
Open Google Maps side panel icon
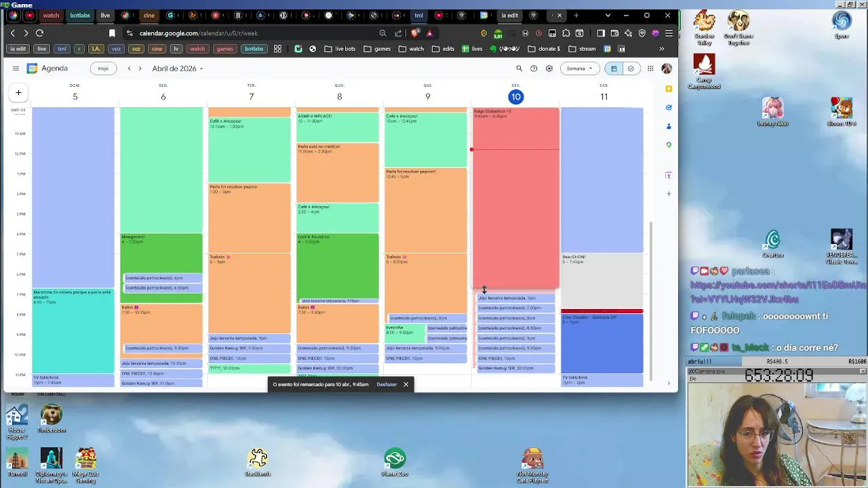coord(669,144)
